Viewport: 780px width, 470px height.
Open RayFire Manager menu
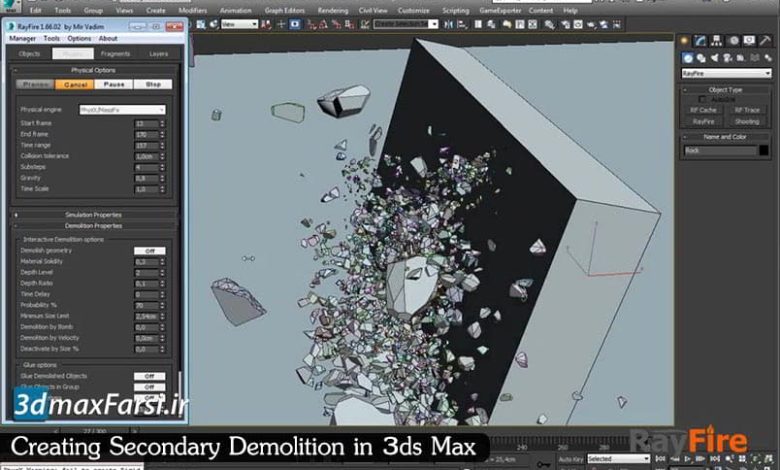(22, 38)
